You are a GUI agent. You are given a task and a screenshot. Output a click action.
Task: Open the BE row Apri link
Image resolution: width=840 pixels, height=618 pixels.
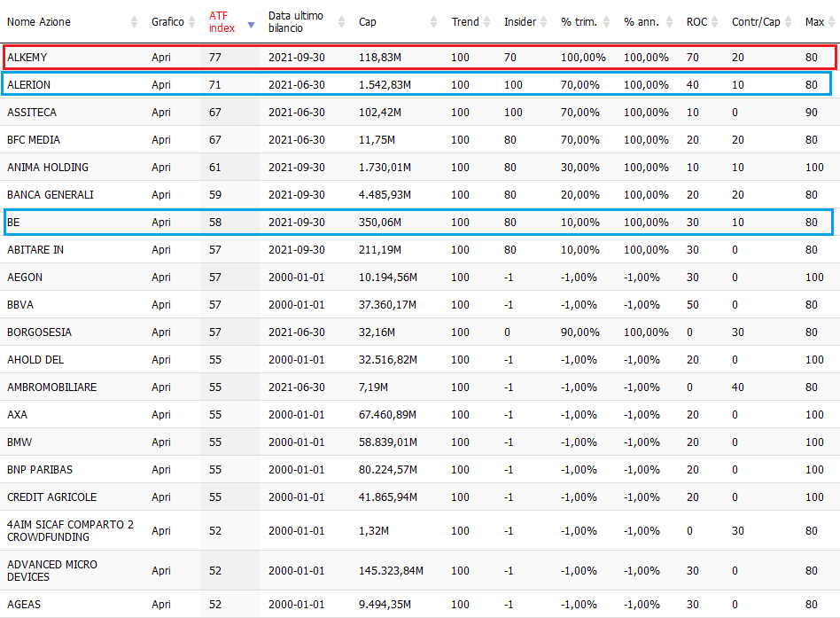click(161, 222)
